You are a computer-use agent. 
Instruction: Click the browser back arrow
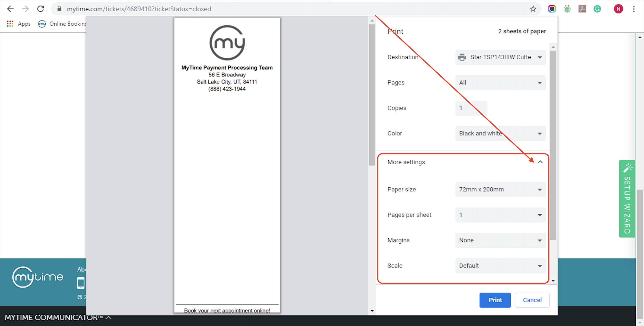click(x=10, y=9)
